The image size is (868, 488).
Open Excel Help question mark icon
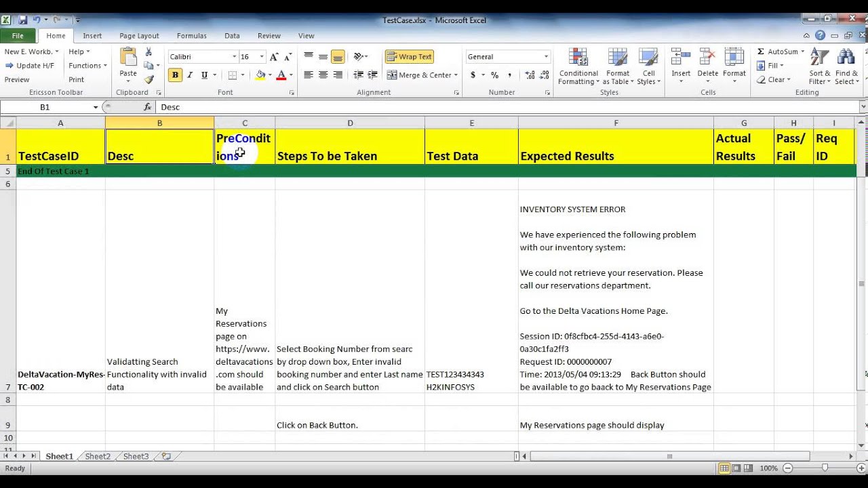(821, 36)
